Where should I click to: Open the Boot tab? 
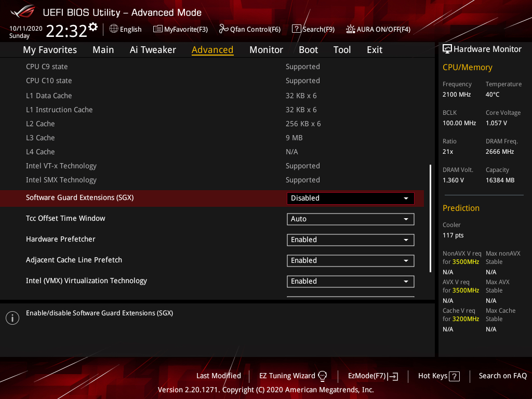click(x=308, y=50)
